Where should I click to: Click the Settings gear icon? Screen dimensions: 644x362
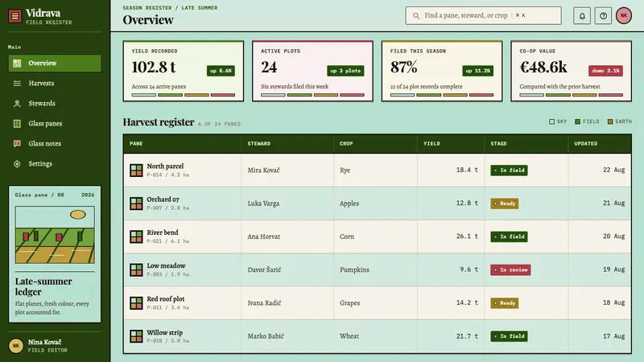(17, 164)
